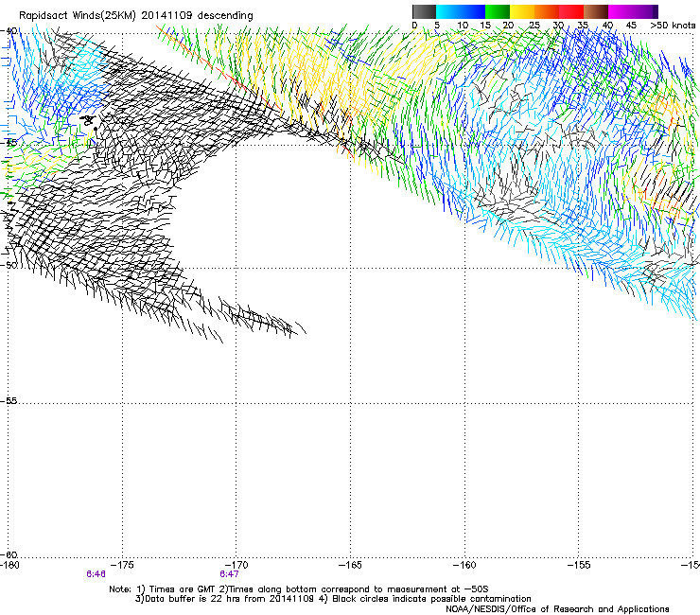Pick the magenta 40-45 knots legend swatch

point(621,11)
